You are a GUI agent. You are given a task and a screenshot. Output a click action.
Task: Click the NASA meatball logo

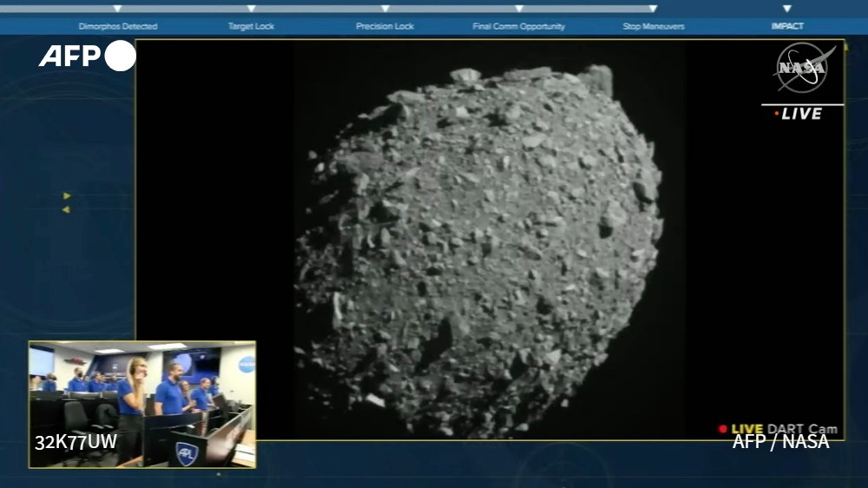[804, 68]
